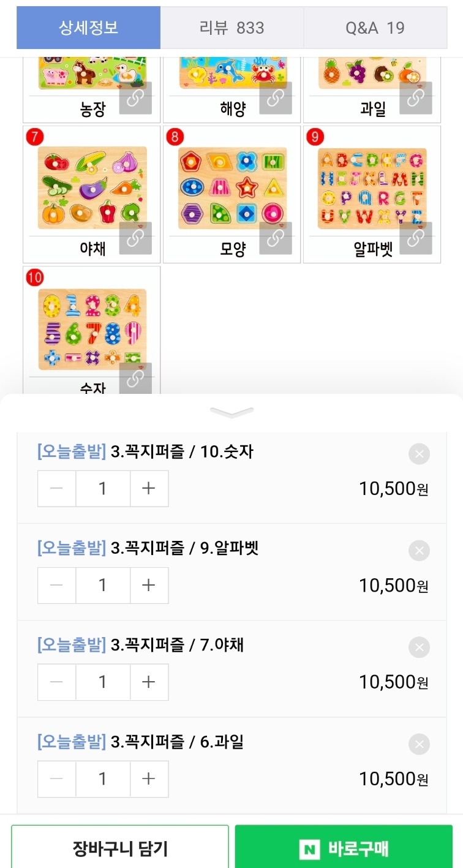This screenshot has width=463, height=868.
Task: Decrease quantity of 9.알파벳 puzzle
Action: [x=56, y=585]
